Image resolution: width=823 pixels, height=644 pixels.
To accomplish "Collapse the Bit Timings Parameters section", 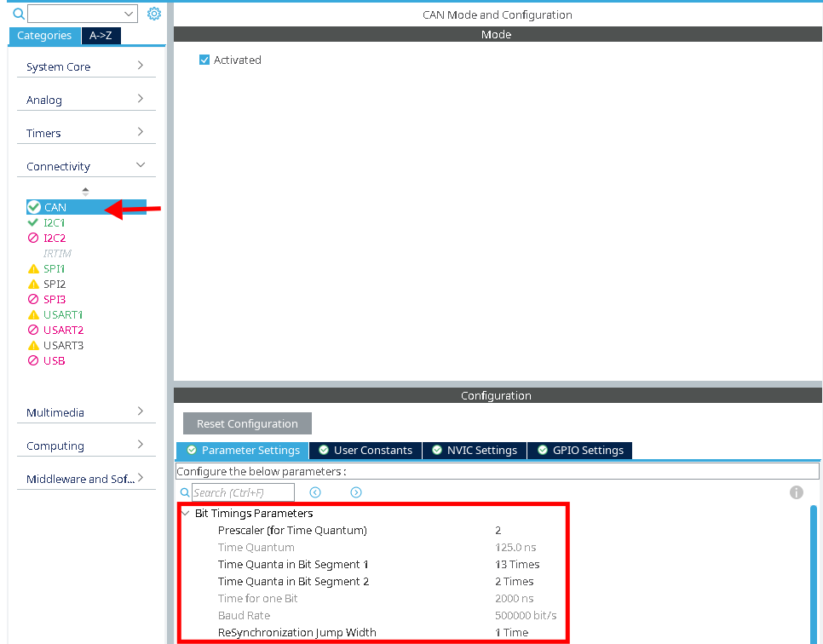I will click(x=186, y=513).
